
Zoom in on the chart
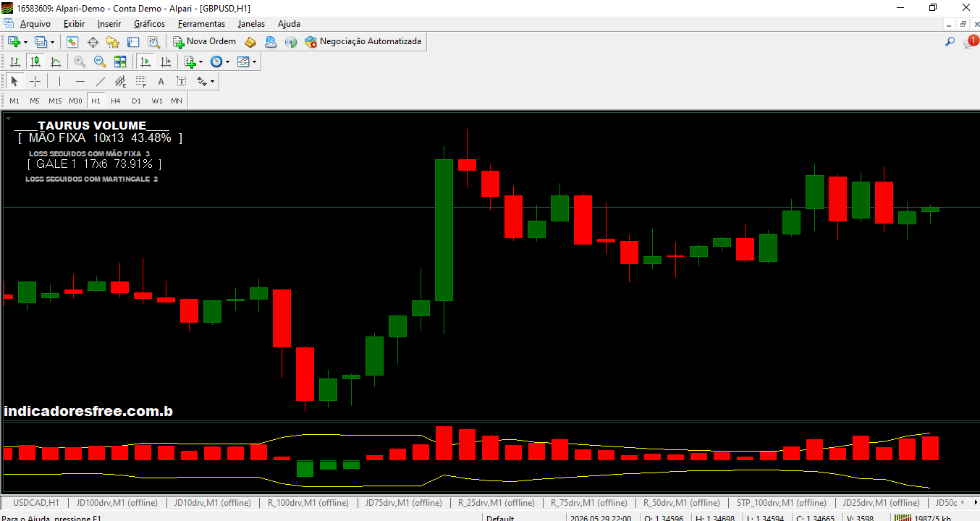pos(80,62)
